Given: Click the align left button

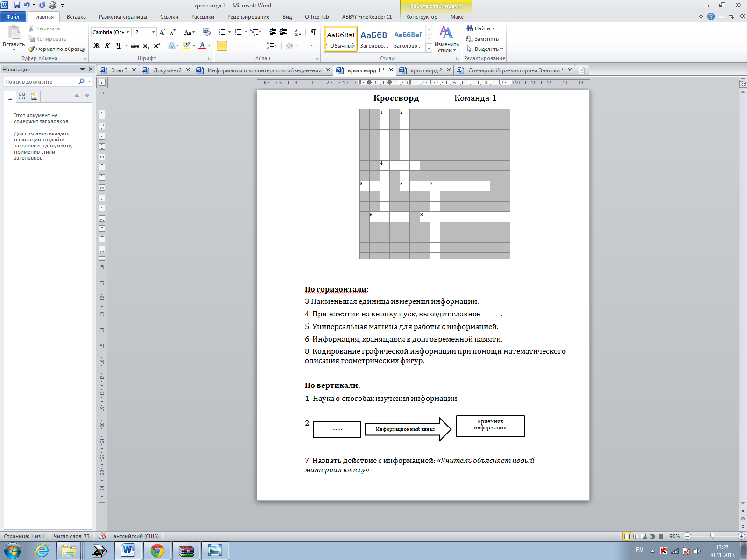Looking at the screenshot, I should (x=222, y=46).
